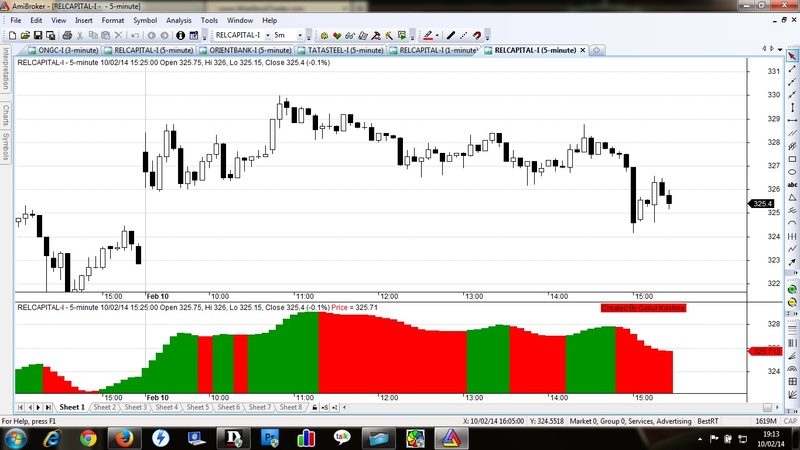
Task: Select the Fibonacci vertical time zones tool
Action: (x=792, y=343)
